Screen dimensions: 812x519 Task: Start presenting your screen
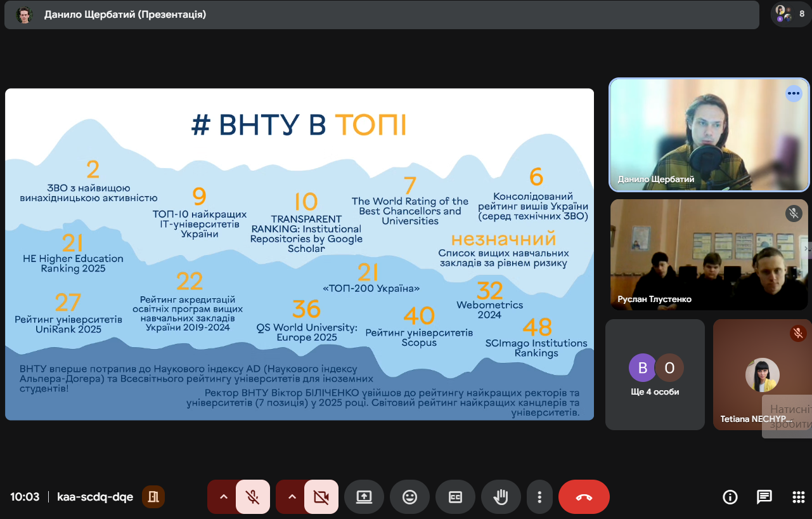pos(364,497)
